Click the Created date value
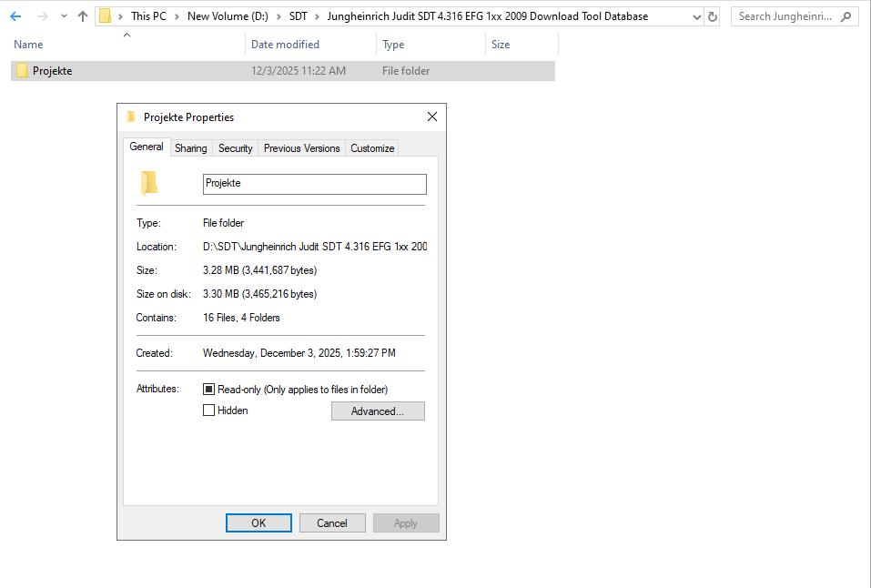The width and height of the screenshot is (871, 588). [x=299, y=353]
